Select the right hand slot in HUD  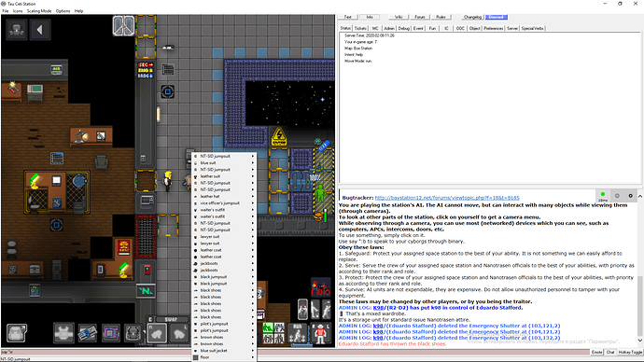pos(157,333)
